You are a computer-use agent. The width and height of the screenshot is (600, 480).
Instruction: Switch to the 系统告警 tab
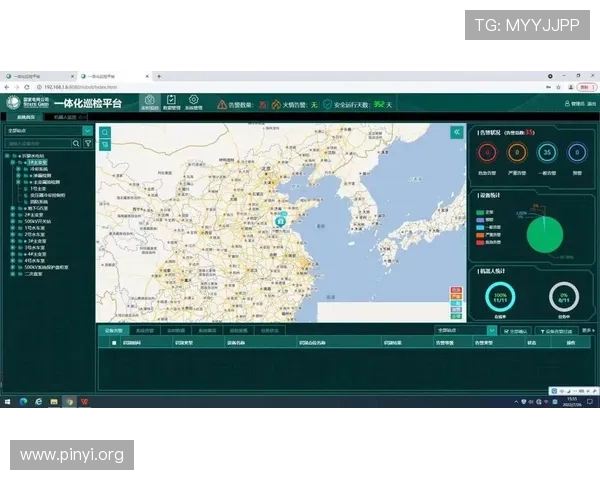[x=145, y=330]
